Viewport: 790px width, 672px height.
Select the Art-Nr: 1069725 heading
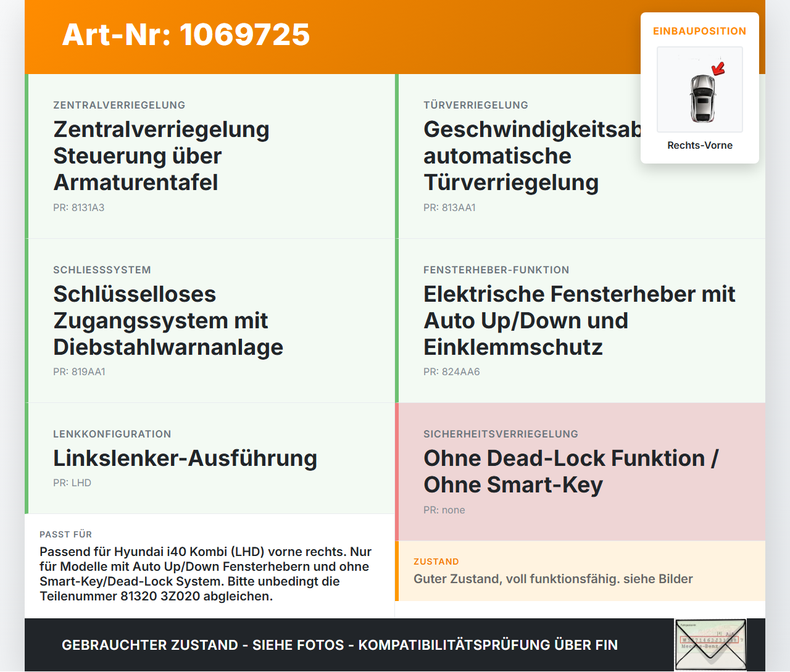186,35
